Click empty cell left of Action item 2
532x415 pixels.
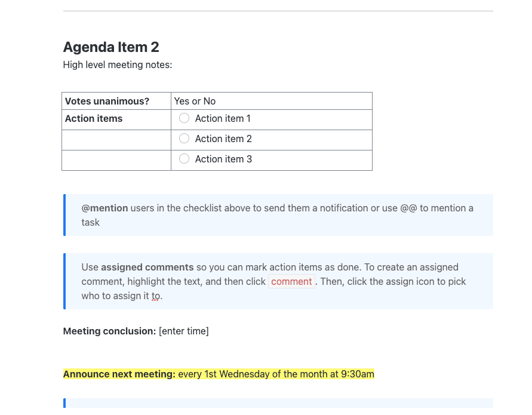tap(116, 139)
